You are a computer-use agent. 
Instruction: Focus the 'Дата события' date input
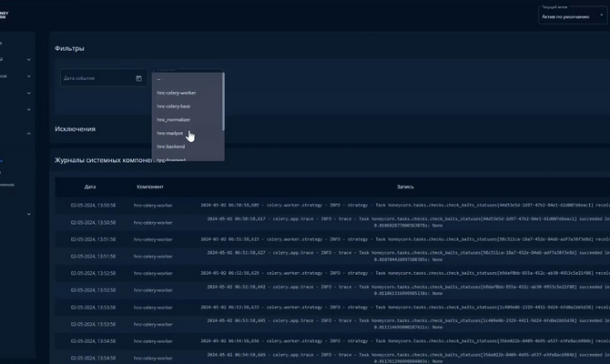pos(104,77)
